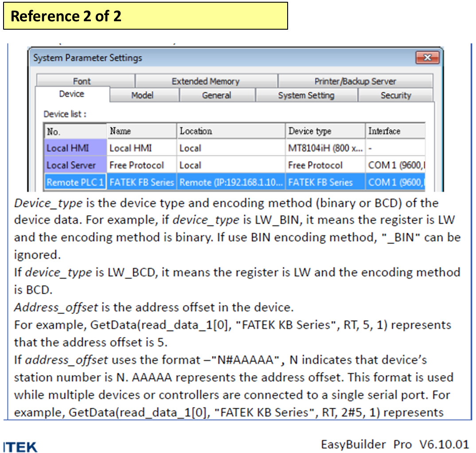Viewport: 476px width, 453px height.
Task: Click the Free Protocol name cell
Action: click(x=141, y=165)
